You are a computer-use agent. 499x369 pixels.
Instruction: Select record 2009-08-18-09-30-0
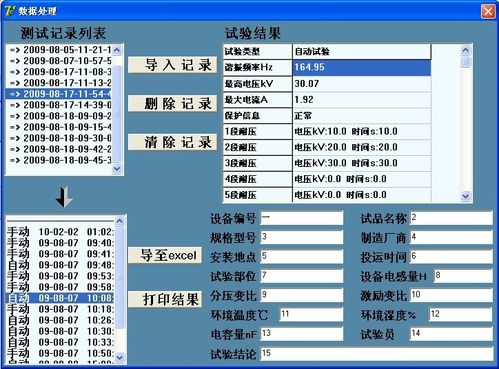[x=59, y=138]
